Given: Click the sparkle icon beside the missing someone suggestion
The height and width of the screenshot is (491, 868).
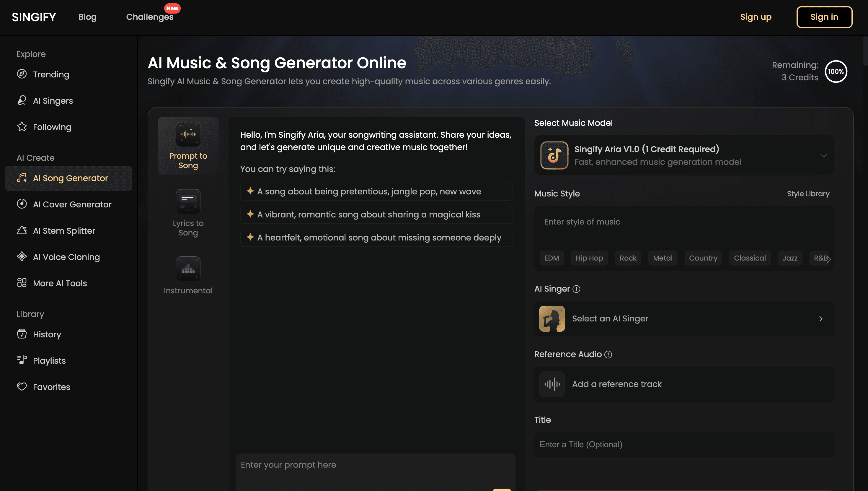Looking at the screenshot, I should pos(250,237).
